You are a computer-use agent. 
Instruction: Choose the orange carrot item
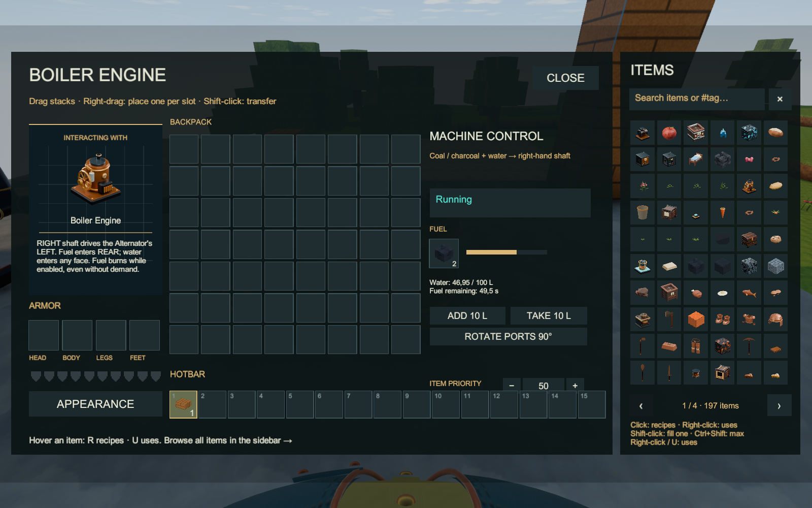(x=722, y=212)
